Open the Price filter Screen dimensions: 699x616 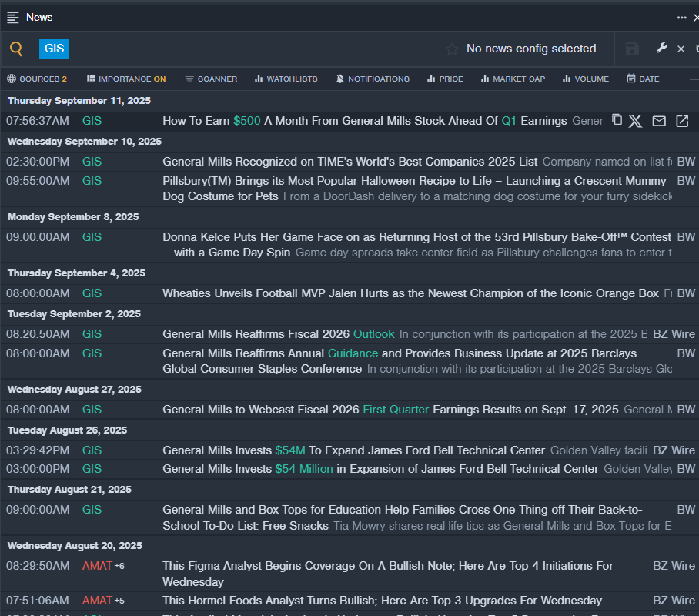point(445,79)
